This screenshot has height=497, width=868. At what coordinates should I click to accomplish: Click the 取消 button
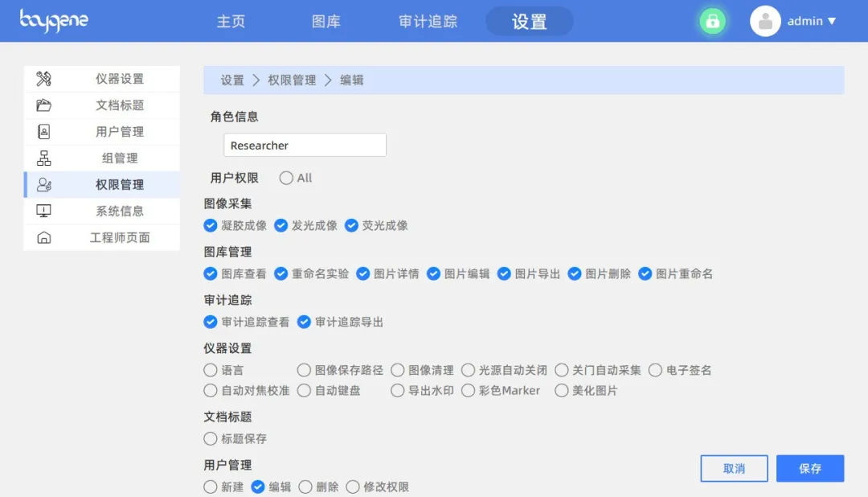click(734, 468)
